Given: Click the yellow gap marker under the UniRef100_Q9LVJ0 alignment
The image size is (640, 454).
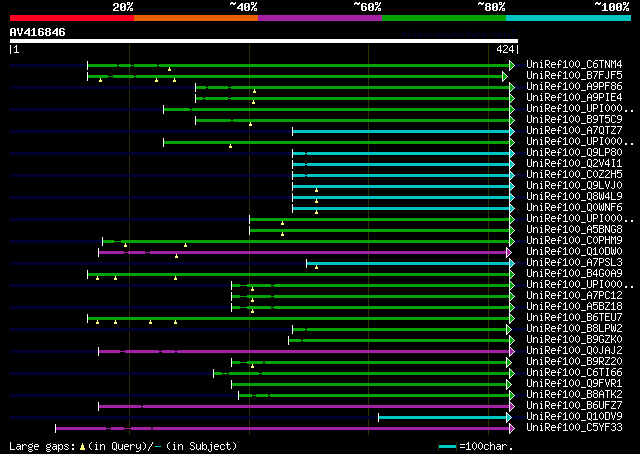Looking at the screenshot, I should pos(316,190).
